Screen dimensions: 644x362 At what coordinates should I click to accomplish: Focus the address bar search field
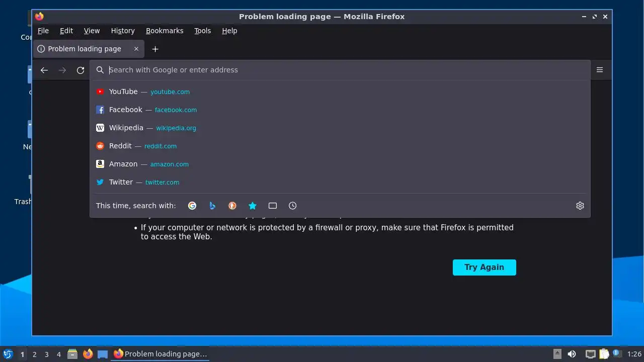pos(340,70)
